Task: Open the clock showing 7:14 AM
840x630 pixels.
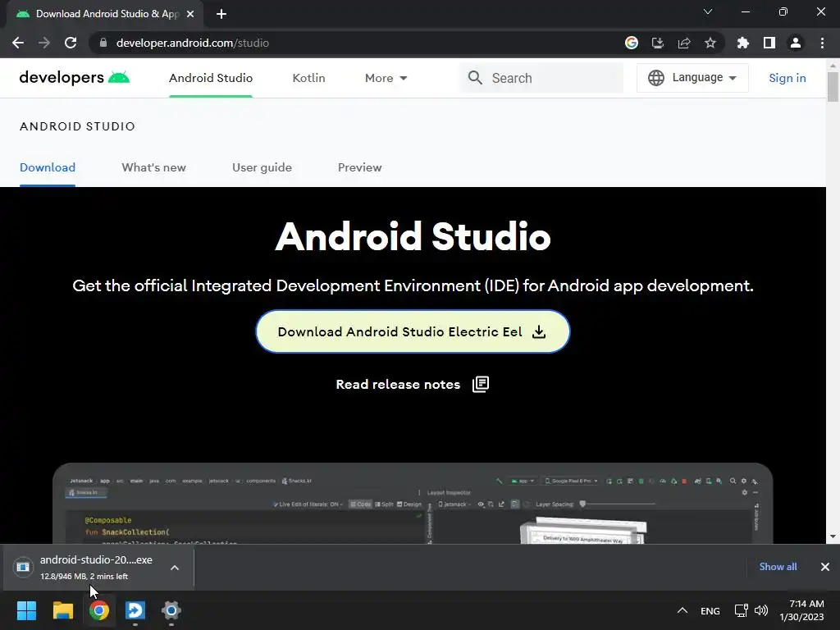Action: [802, 610]
